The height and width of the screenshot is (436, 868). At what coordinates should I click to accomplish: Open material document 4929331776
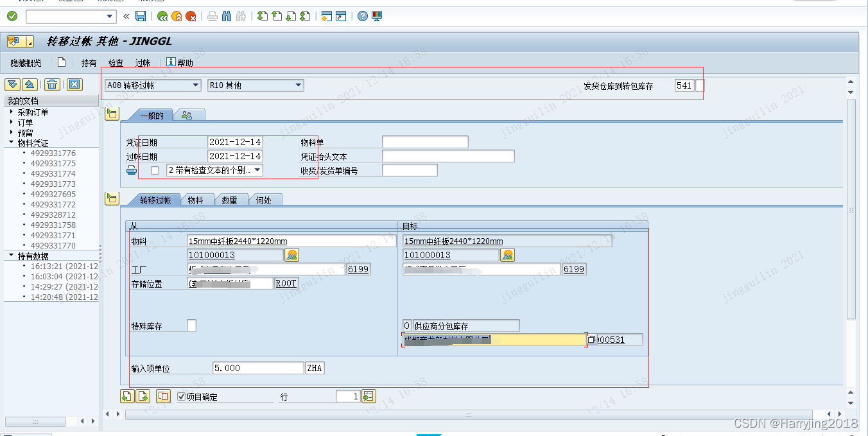(x=53, y=153)
